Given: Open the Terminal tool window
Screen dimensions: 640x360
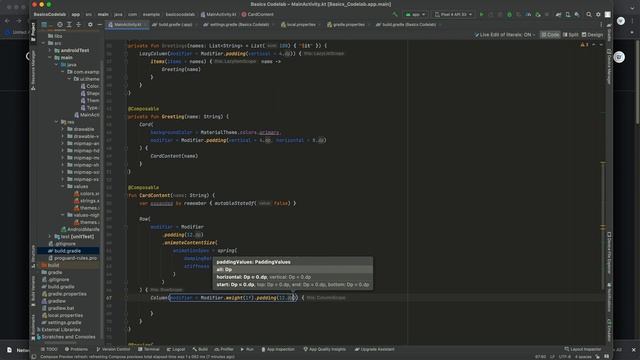Looking at the screenshot, I should coord(149,349).
